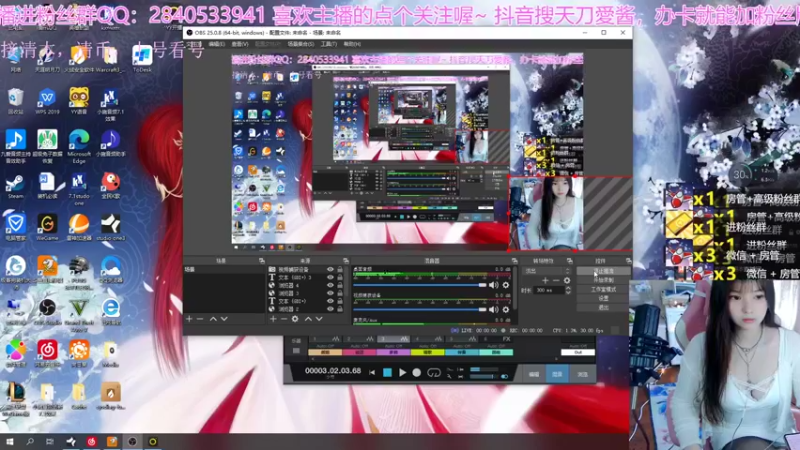Image resolution: width=800 pixels, height=450 pixels.
Task: Hide the 文本 (GDI+) 3 source
Action: (330, 277)
